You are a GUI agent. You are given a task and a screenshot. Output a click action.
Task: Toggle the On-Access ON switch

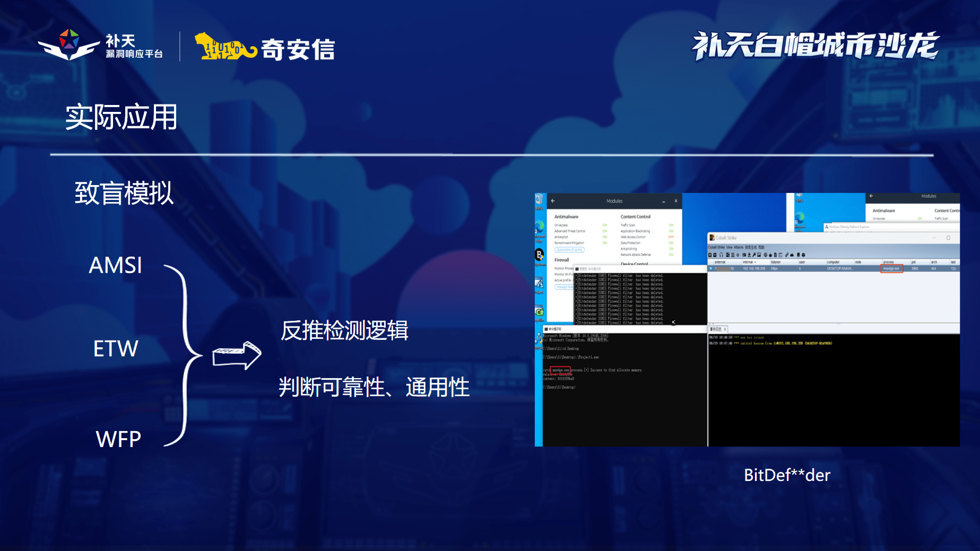click(605, 225)
